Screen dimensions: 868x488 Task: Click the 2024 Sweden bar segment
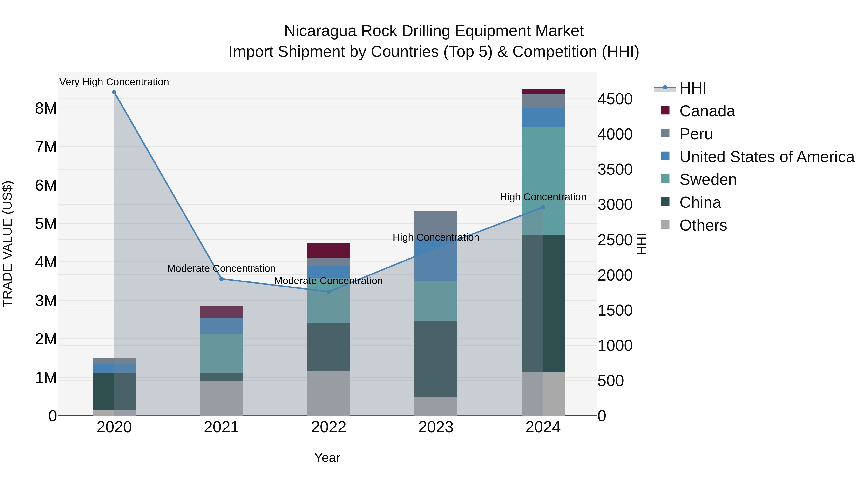click(543, 181)
